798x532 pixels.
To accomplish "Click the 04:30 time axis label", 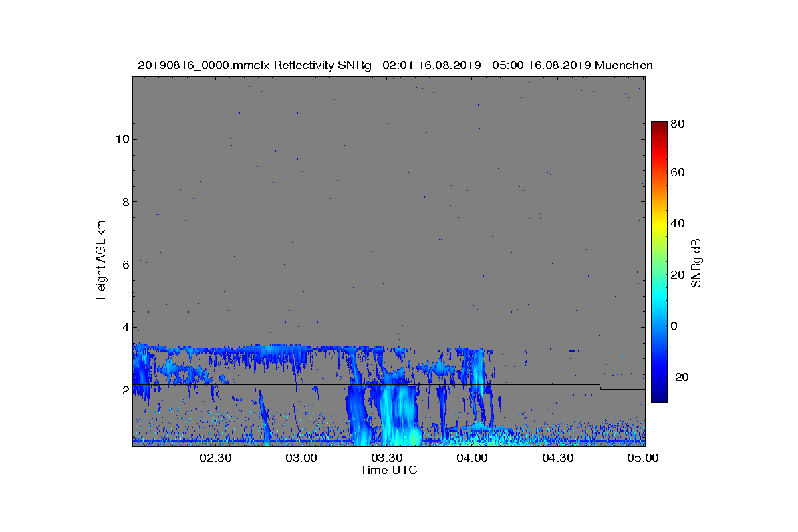I will pos(558,458).
